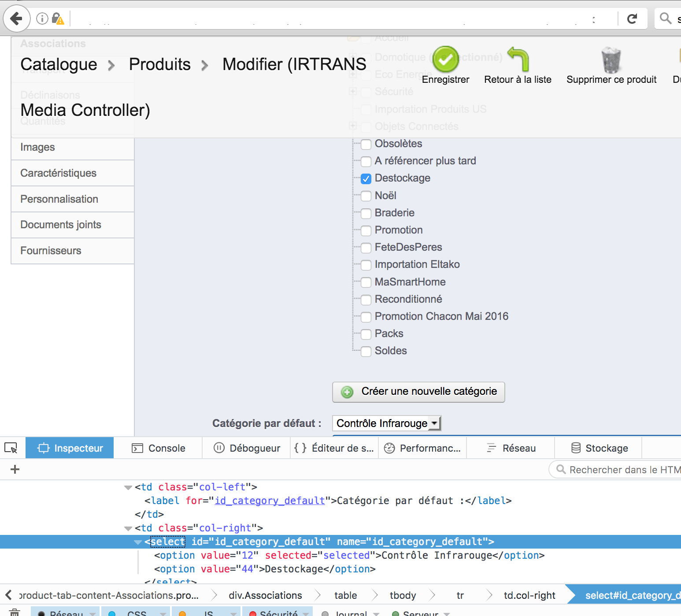The width and height of the screenshot is (681, 616).
Task: Click the trash can Supprimer ce produit icon
Action: (611, 60)
